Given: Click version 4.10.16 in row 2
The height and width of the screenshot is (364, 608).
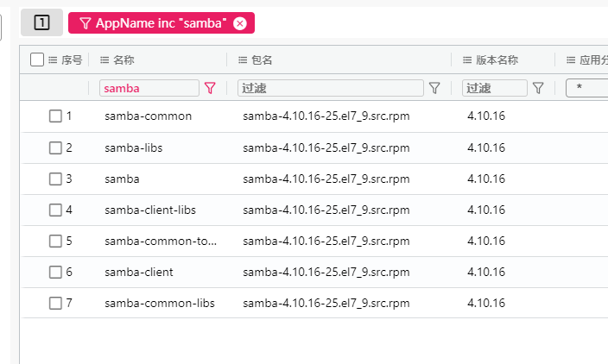Looking at the screenshot, I should pyautogui.click(x=486, y=147).
